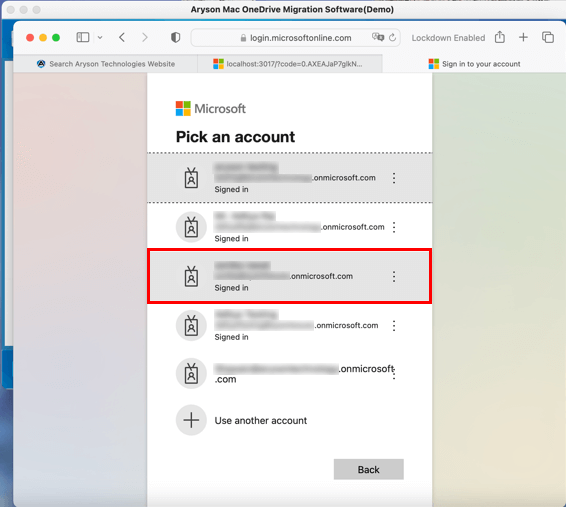Open more options for the fifth account

(394, 374)
